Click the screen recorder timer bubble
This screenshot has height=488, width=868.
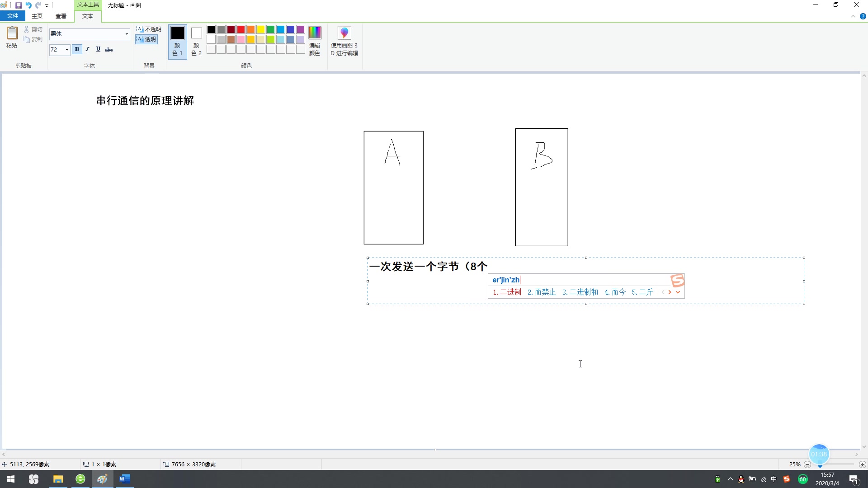819,454
